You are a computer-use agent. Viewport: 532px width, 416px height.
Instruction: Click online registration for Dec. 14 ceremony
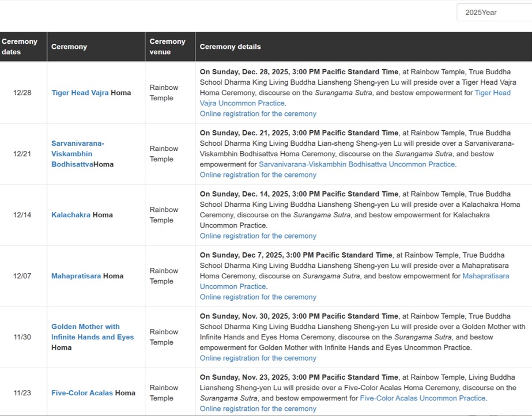(x=258, y=236)
